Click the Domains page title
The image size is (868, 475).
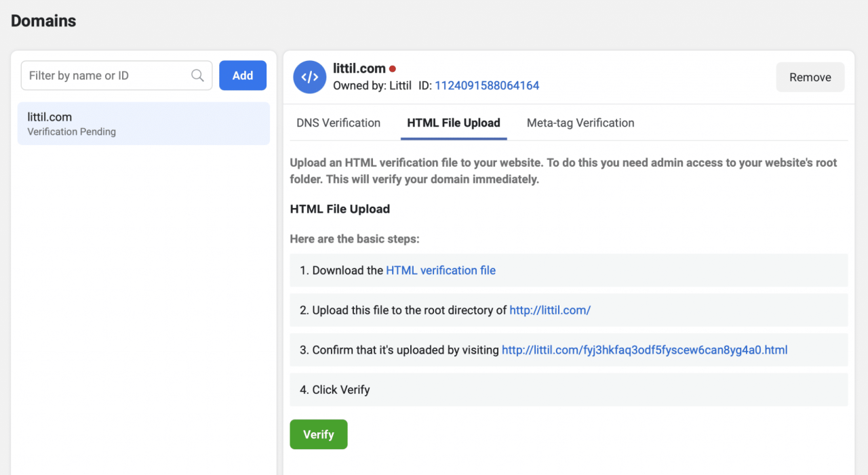(43, 21)
